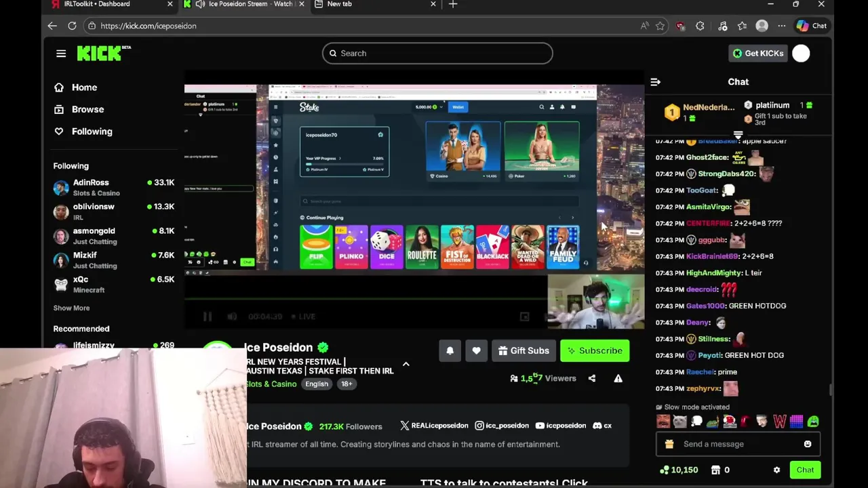Open REALiceposeidon X link
Screen dimensions: 868x488
434,426
